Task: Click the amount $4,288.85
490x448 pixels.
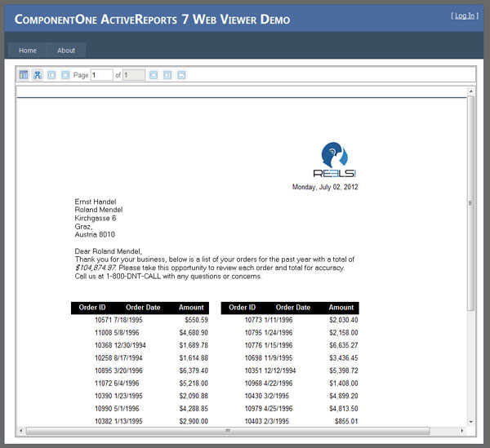Action: (x=194, y=409)
